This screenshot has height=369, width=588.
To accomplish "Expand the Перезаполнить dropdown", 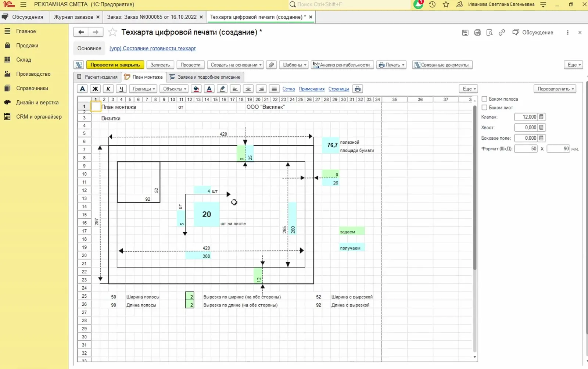I will click(x=555, y=89).
